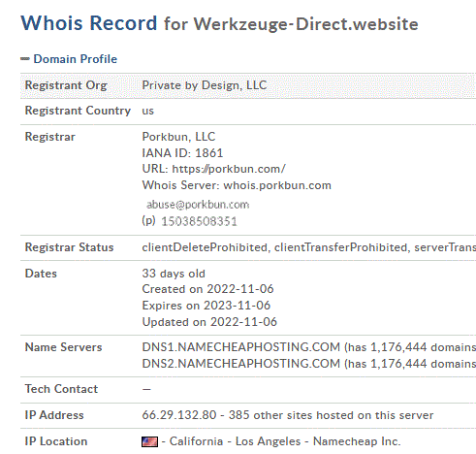Click the IP address 66.29.132.80
The height and width of the screenshot is (454, 476).
click(x=179, y=415)
